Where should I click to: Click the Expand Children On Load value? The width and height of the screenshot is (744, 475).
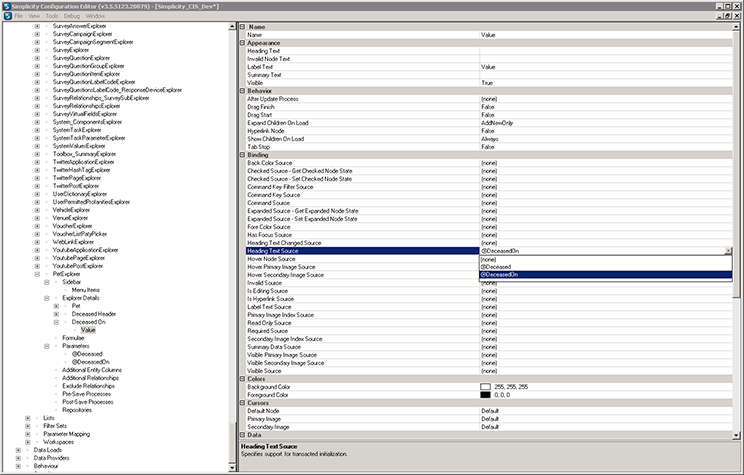click(x=606, y=123)
